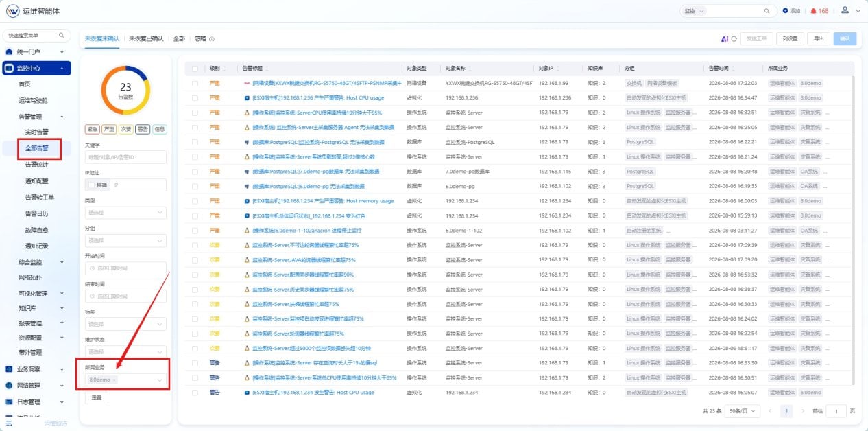Click the search magnifier in the sidebar menu search
The width and height of the screenshot is (868, 431).
pyautogui.click(x=61, y=35)
